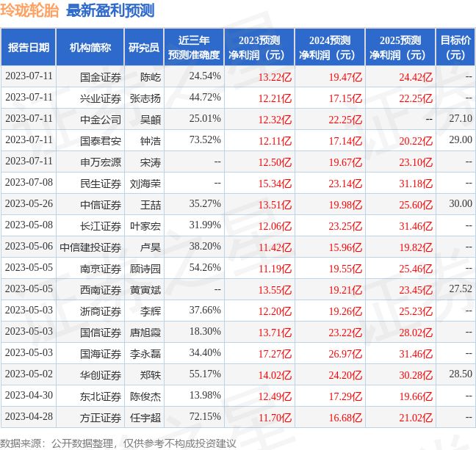The height and width of the screenshot is (450, 476).
Task: Select the 2024预测净利润 column header
Action: (x=330, y=47)
